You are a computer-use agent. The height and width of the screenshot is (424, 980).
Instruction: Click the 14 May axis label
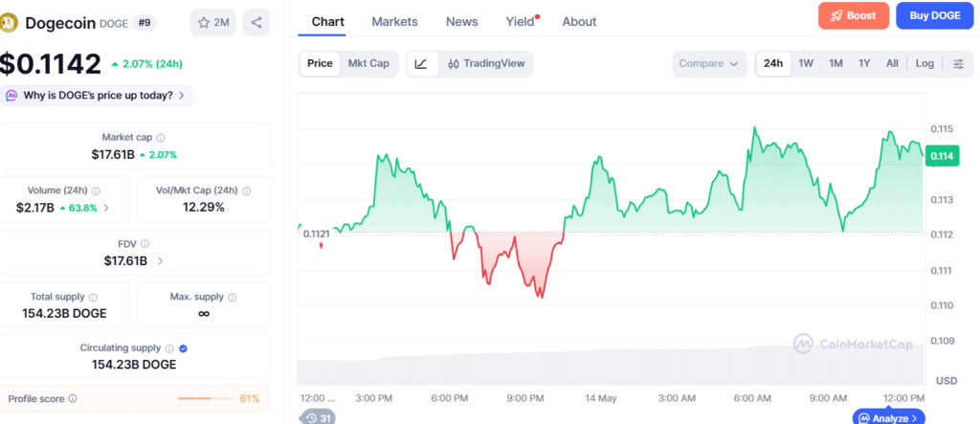(602, 398)
